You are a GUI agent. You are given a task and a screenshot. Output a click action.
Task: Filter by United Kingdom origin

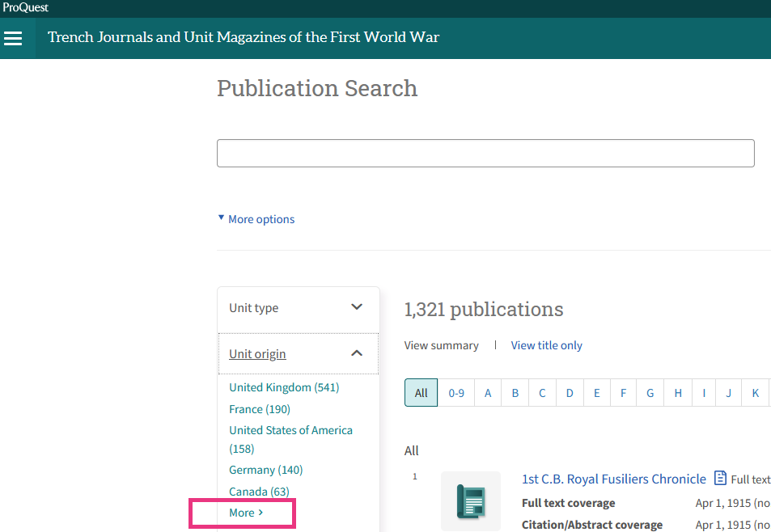click(283, 387)
